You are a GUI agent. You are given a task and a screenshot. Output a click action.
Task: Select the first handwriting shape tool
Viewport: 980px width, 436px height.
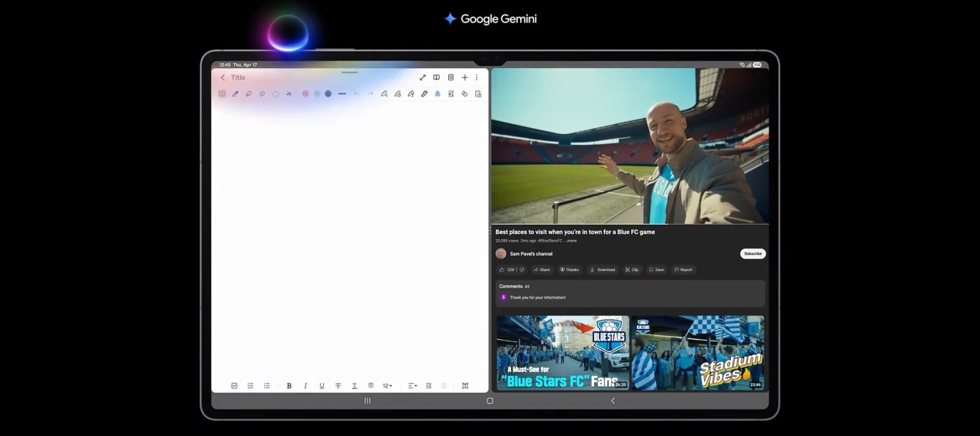pos(385,94)
